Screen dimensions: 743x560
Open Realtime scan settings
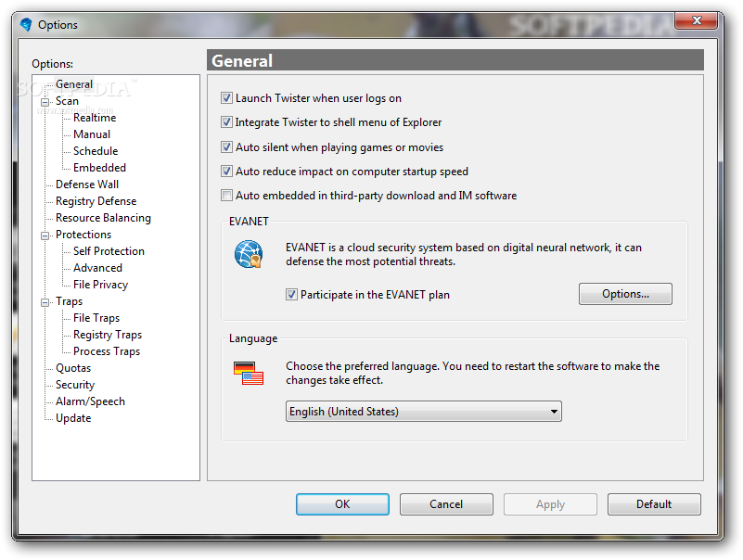click(95, 118)
